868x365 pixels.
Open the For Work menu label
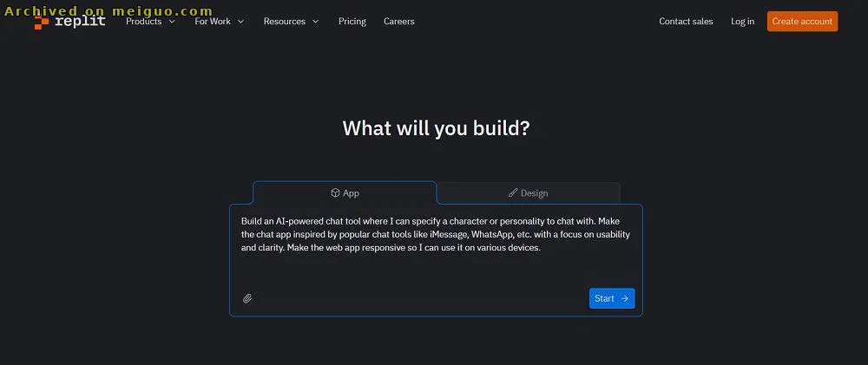coord(213,22)
